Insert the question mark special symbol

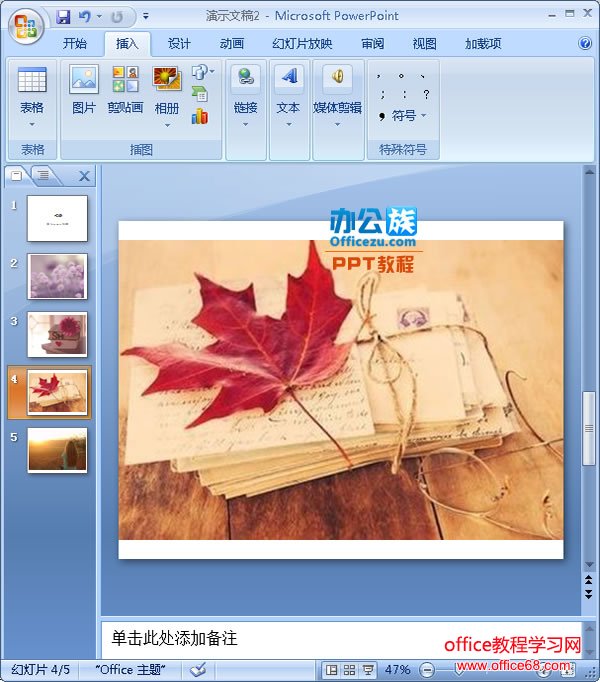click(x=426, y=94)
